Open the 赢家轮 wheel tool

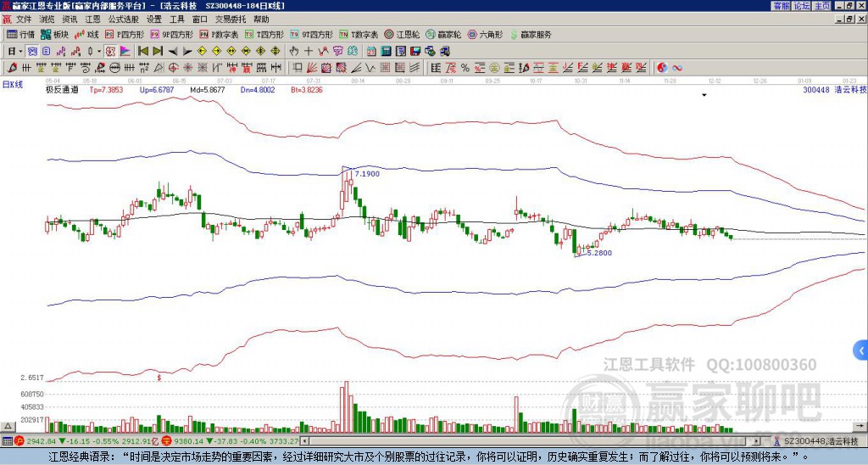click(x=443, y=34)
